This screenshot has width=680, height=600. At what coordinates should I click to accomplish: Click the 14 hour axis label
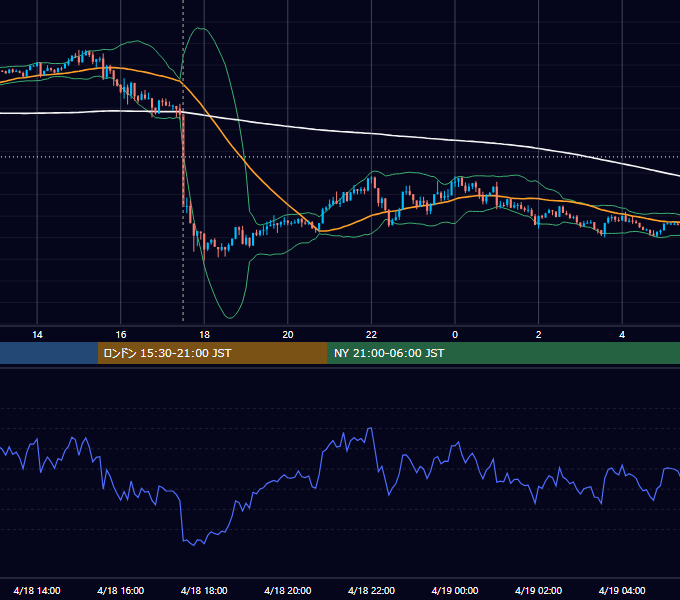pyautogui.click(x=37, y=335)
